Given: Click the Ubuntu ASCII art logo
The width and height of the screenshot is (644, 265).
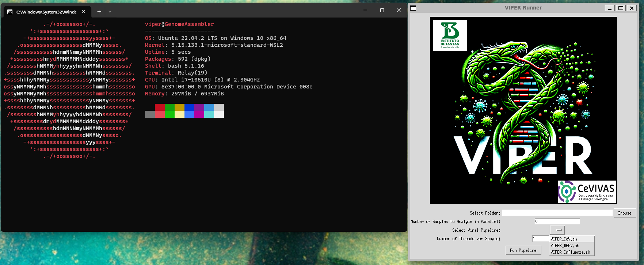Looking at the screenshot, I should pyautogui.click(x=69, y=90).
